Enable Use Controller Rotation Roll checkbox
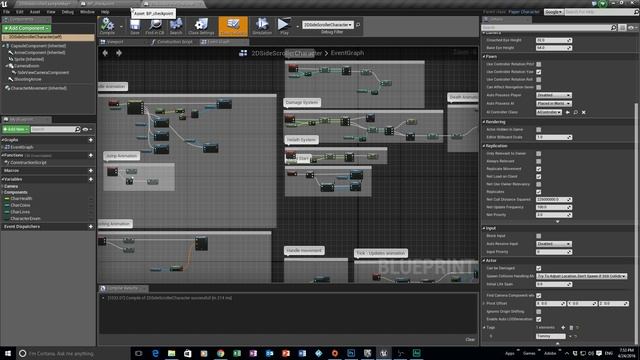Screen dimensions: 640x360 (x=539, y=80)
